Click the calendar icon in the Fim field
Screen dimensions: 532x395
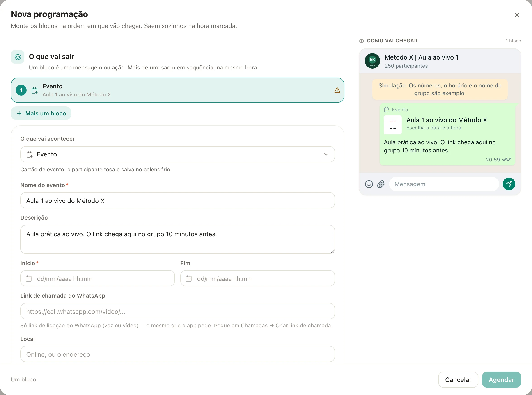point(189,279)
